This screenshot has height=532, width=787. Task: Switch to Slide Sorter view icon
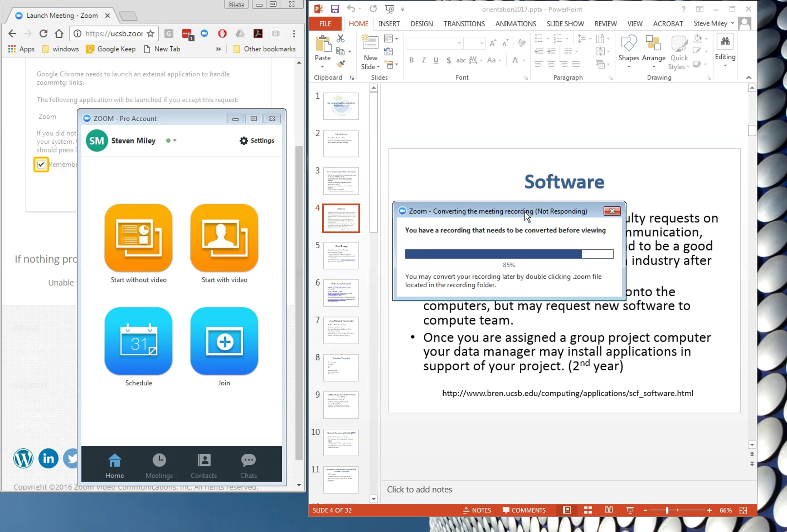588,510
